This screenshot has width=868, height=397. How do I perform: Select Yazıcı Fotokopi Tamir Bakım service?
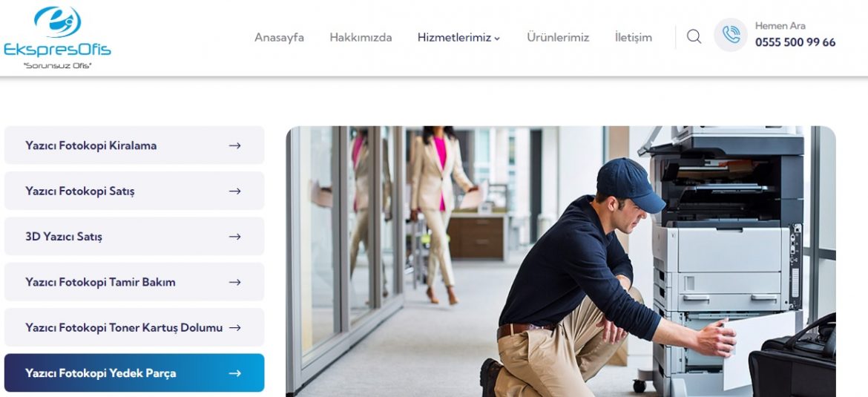134,282
